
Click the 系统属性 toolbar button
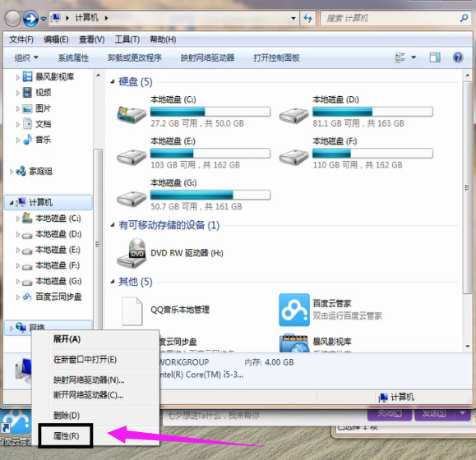click(x=73, y=57)
